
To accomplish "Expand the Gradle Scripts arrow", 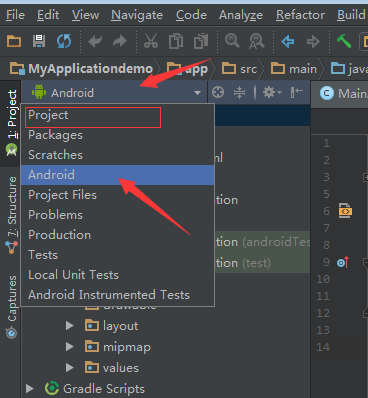I will 30,389.
